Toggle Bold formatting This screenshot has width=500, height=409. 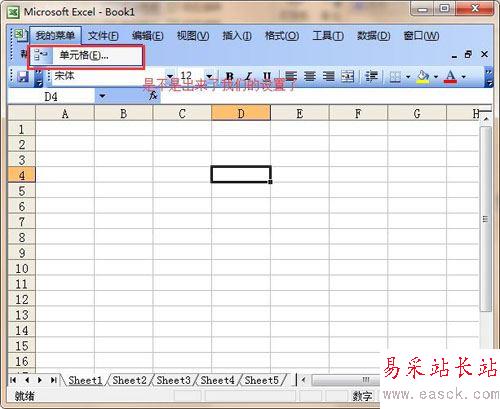coord(230,77)
